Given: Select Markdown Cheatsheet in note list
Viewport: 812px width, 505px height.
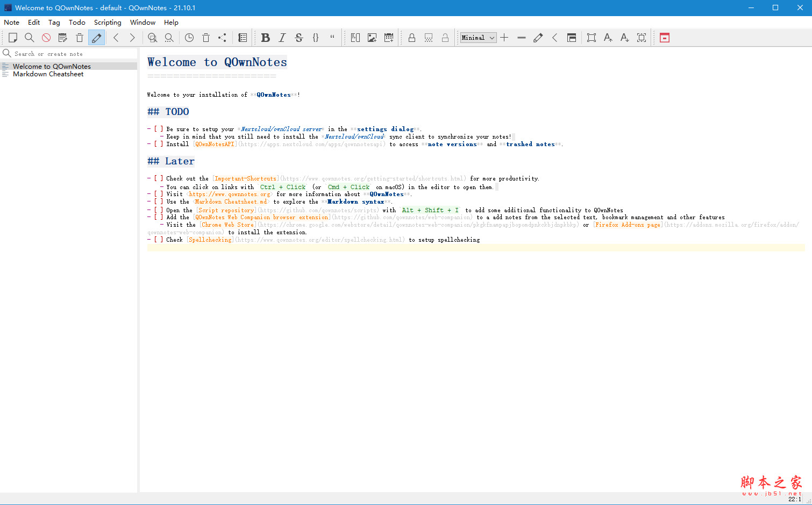Looking at the screenshot, I should click(69, 74).
